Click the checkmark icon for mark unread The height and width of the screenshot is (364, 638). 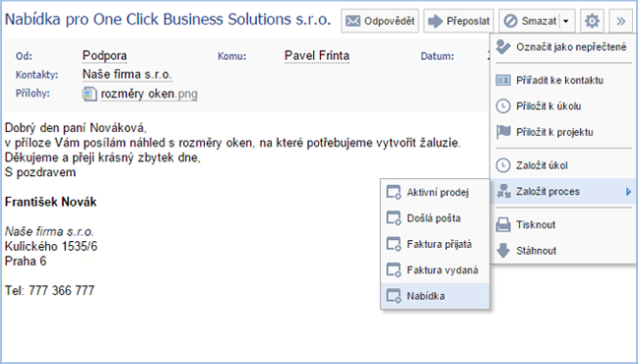503,47
